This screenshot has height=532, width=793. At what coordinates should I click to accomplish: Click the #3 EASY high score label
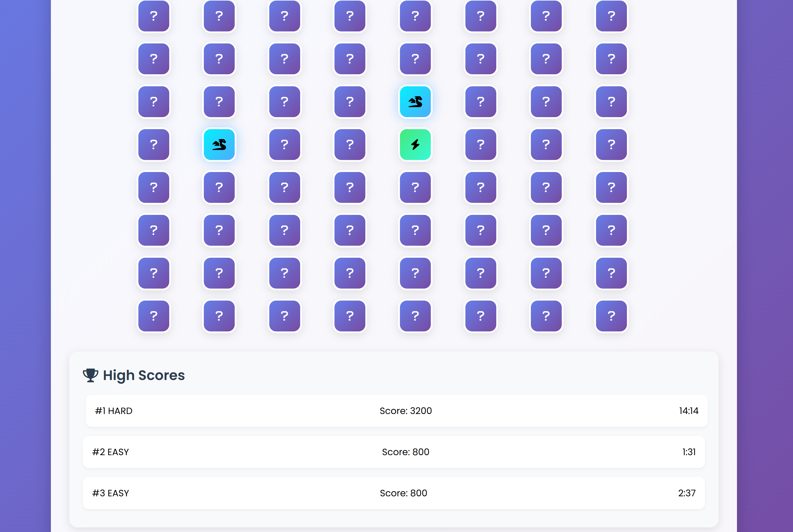(x=110, y=493)
